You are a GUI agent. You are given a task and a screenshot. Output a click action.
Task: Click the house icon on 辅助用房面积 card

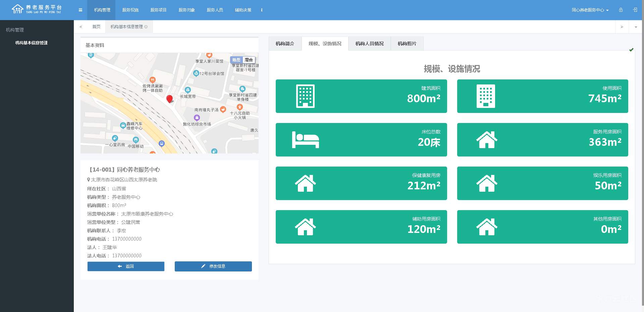click(x=305, y=227)
